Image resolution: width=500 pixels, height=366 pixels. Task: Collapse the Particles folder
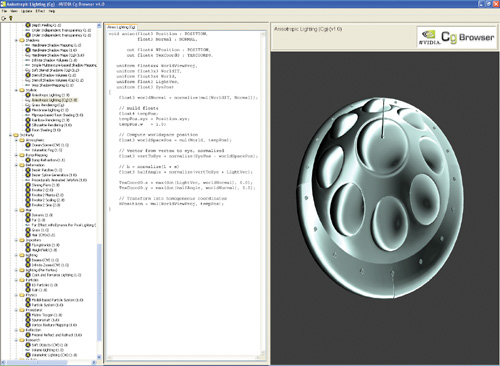[16, 280]
